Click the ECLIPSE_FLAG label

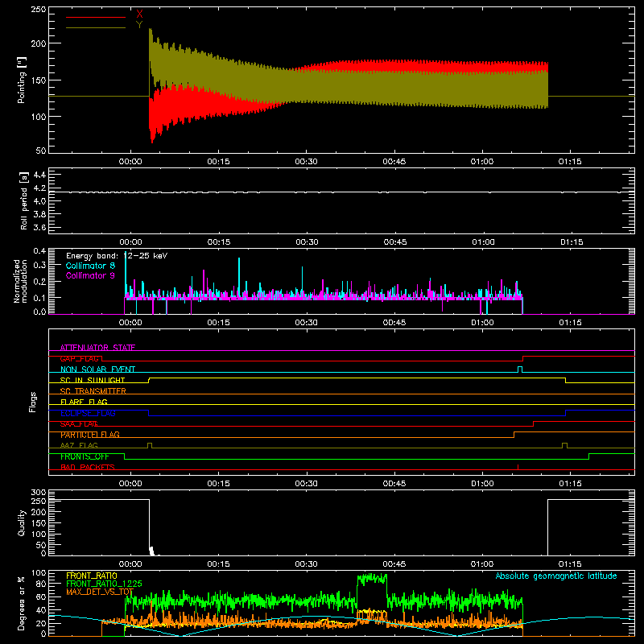tap(89, 413)
